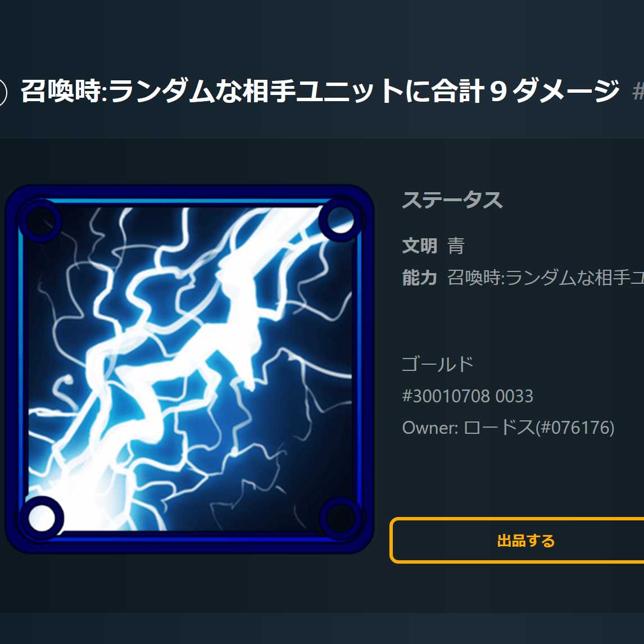644x644 pixels.
Task: Click the card's top-left dark corner socket
Action: click(x=40, y=220)
